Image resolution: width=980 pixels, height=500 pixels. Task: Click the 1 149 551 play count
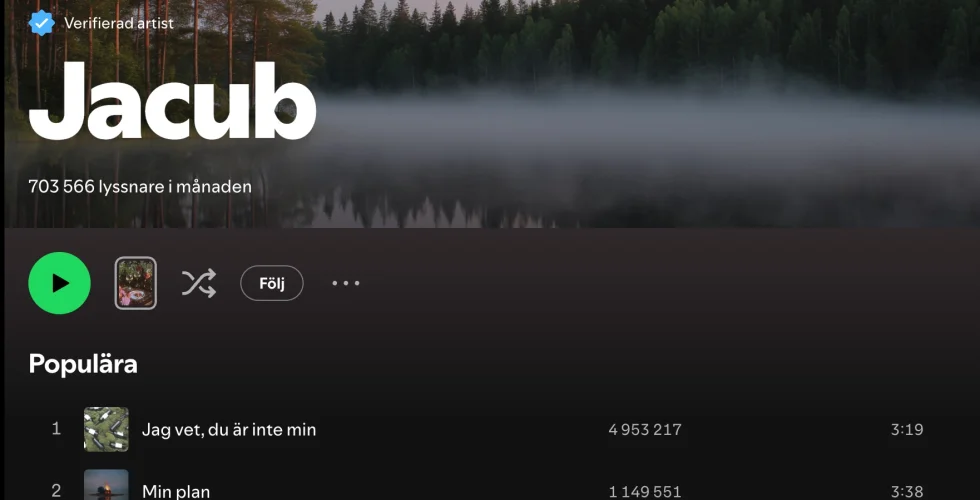click(x=645, y=492)
